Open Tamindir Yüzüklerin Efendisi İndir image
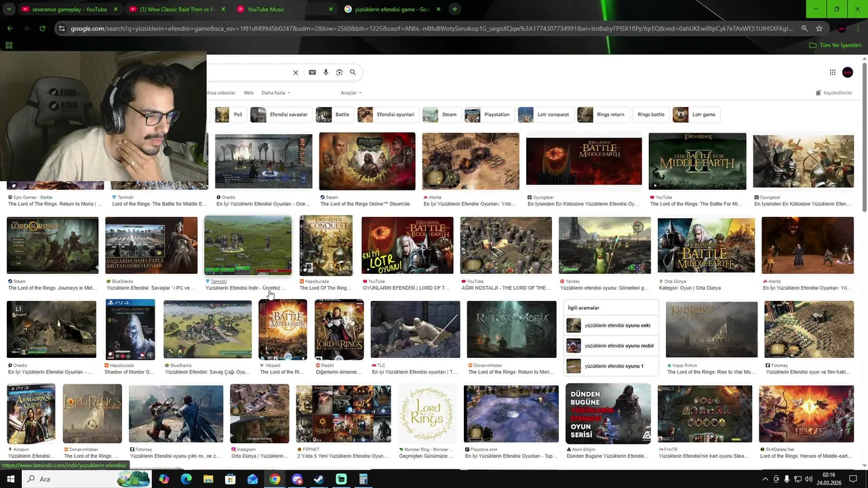This screenshot has height=488, width=868. pyautogui.click(x=248, y=245)
